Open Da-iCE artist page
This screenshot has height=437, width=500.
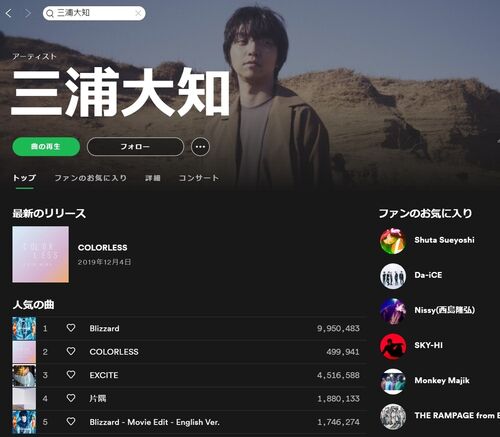pos(428,275)
